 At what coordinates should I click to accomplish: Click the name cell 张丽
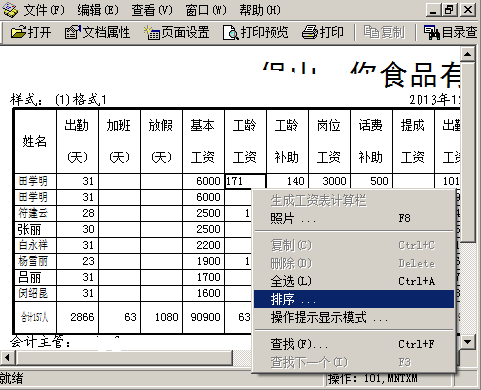[35, 229]
